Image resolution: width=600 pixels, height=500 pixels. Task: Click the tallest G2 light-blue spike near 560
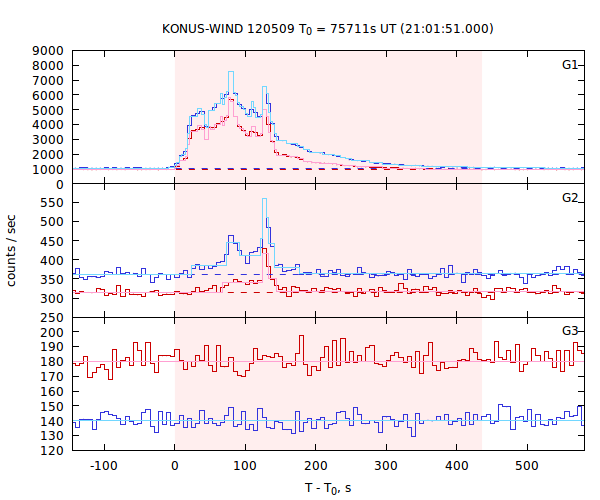click(264, 199)
